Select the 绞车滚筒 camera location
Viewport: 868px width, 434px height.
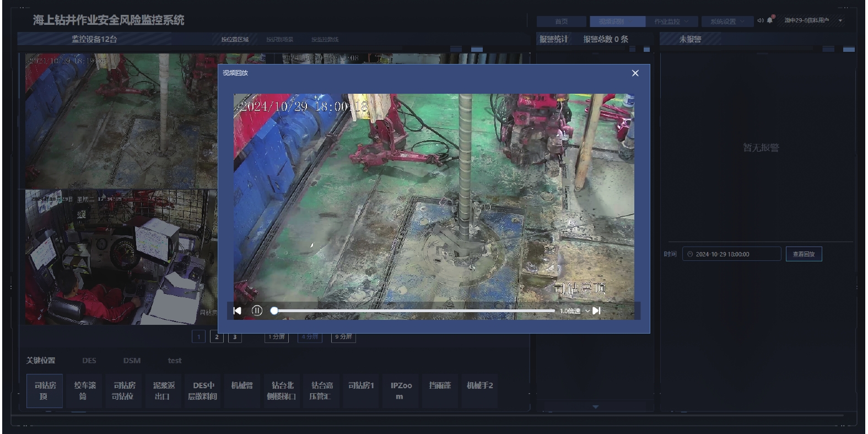tap(85, 391)
